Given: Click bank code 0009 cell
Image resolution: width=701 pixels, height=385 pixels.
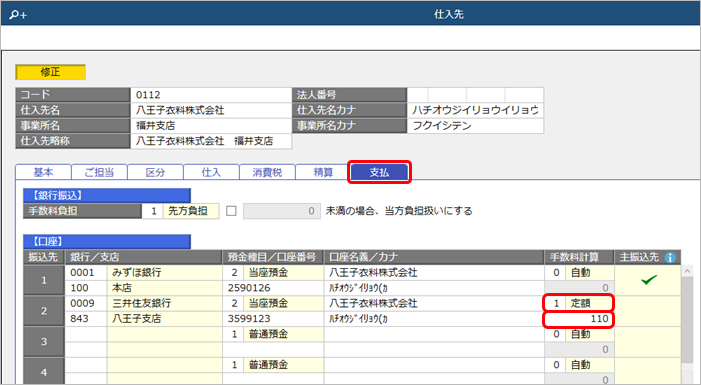Looking at the screenshot, I should point(86,303).
